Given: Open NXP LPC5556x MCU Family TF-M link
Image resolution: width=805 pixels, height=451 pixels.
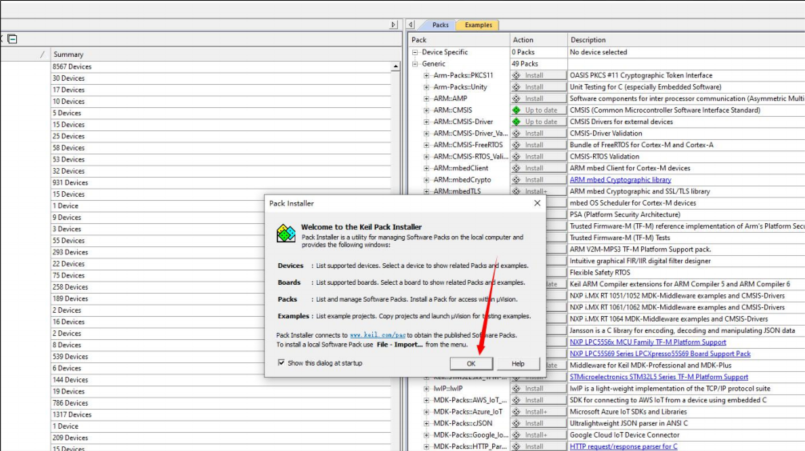Looking at the screenshot, I should click(647, 342).
